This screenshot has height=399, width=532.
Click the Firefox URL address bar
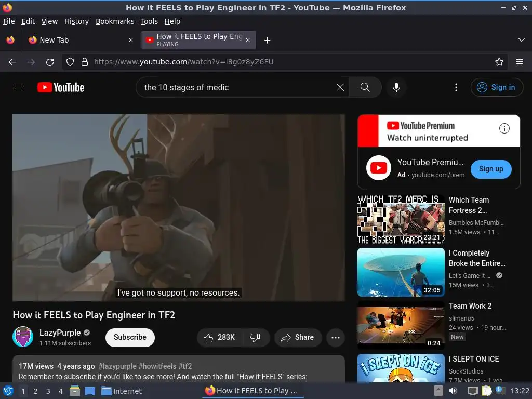pos(285,62)
